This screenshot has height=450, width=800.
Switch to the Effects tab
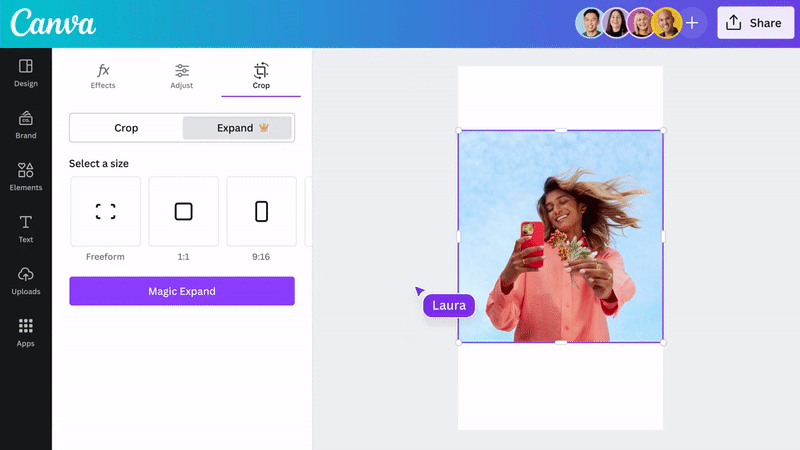[x=103, y=77]
